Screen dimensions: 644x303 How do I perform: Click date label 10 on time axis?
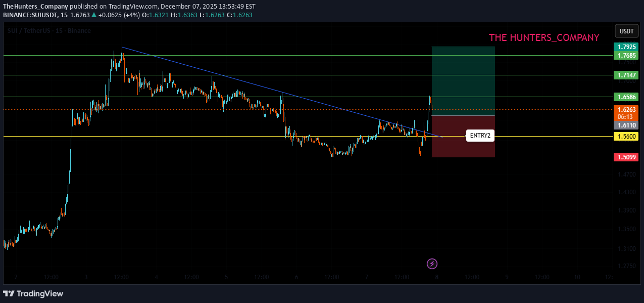click(577, 277)
